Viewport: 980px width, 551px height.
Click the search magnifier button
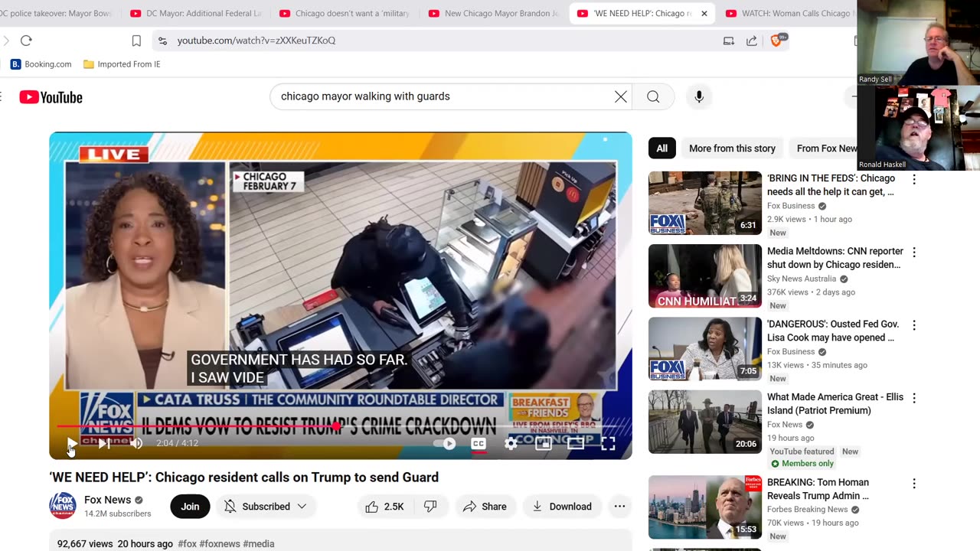tap(653, 96)
